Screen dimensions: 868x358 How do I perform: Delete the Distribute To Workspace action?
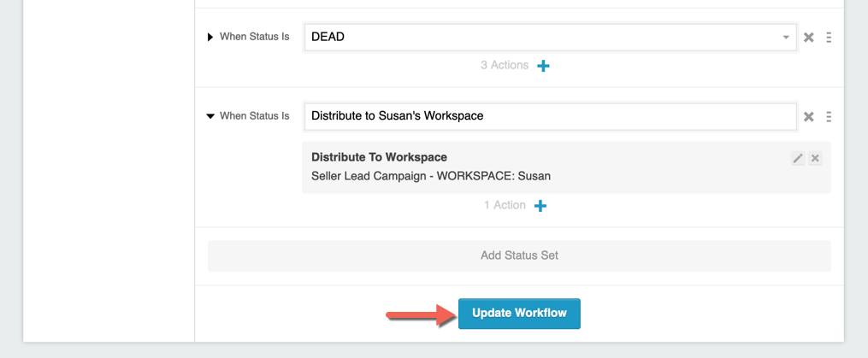click(x=815, y=158)
